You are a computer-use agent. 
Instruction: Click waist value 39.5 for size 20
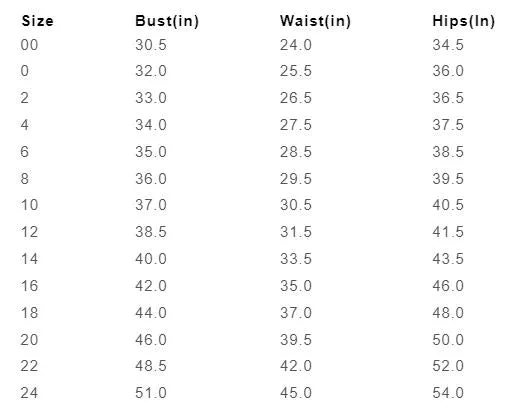(x=296, y=340)
